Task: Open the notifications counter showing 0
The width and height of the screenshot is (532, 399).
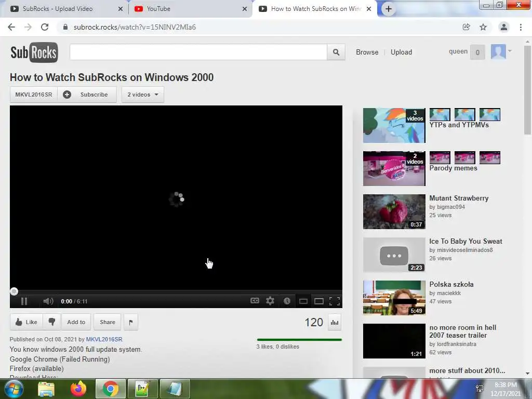Action: 477,52
